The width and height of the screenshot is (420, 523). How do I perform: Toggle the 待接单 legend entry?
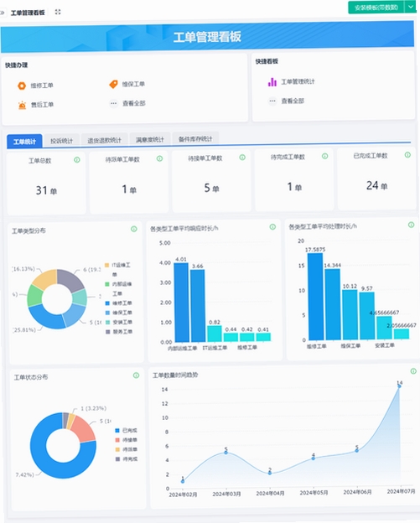click(126, 440)
